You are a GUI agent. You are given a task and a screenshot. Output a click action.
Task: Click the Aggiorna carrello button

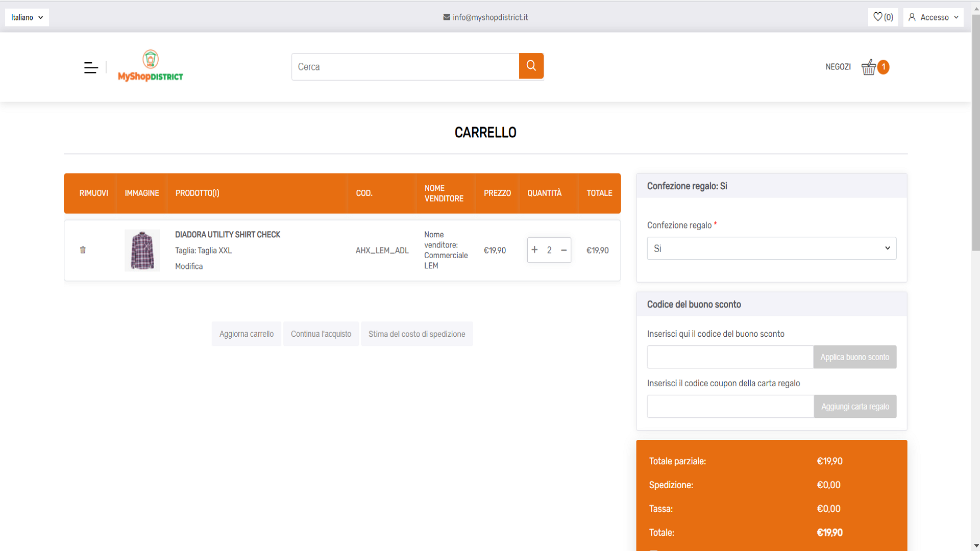tap(247, 334)
